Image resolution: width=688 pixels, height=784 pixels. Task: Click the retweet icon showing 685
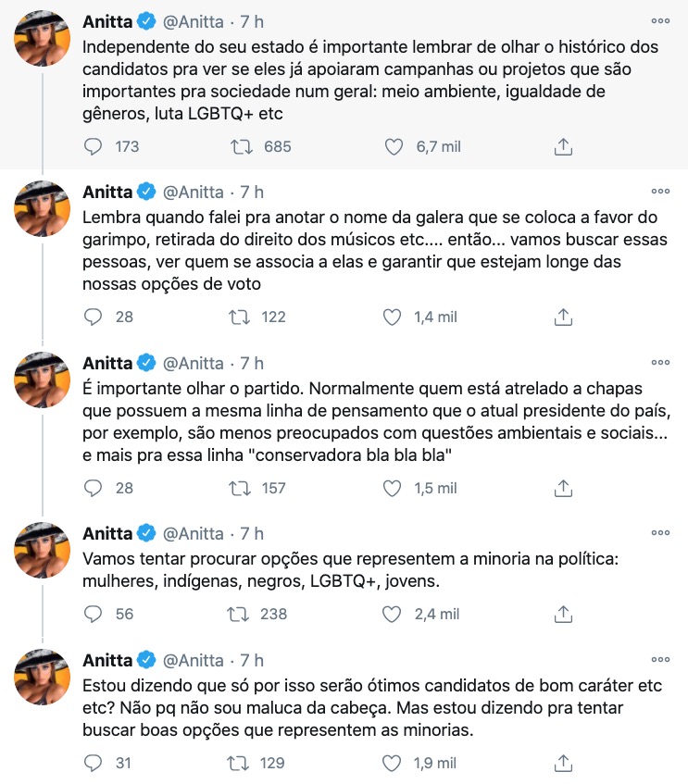(243, 145)
